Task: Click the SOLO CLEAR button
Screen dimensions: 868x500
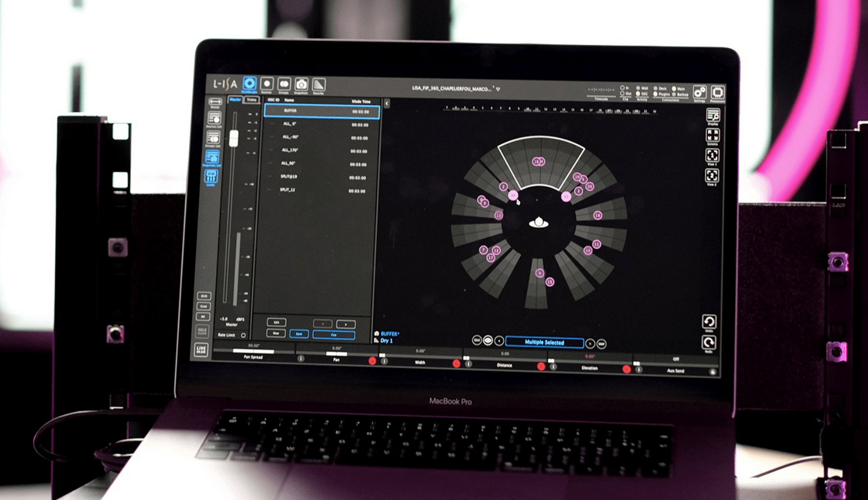Action: [203, 330]
